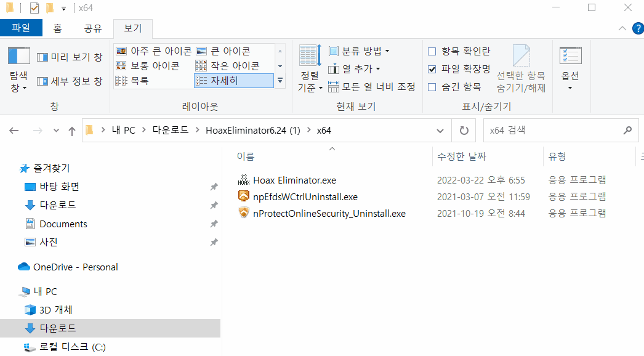
Task: Open add columns (열 추가) dropdown
Action: 355,68
